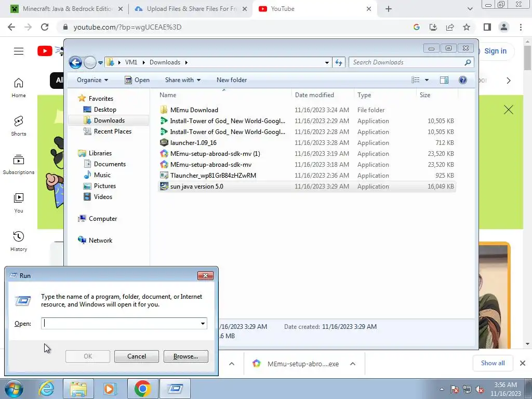Select Downloads in the navigation pane

tap(109, 121)
